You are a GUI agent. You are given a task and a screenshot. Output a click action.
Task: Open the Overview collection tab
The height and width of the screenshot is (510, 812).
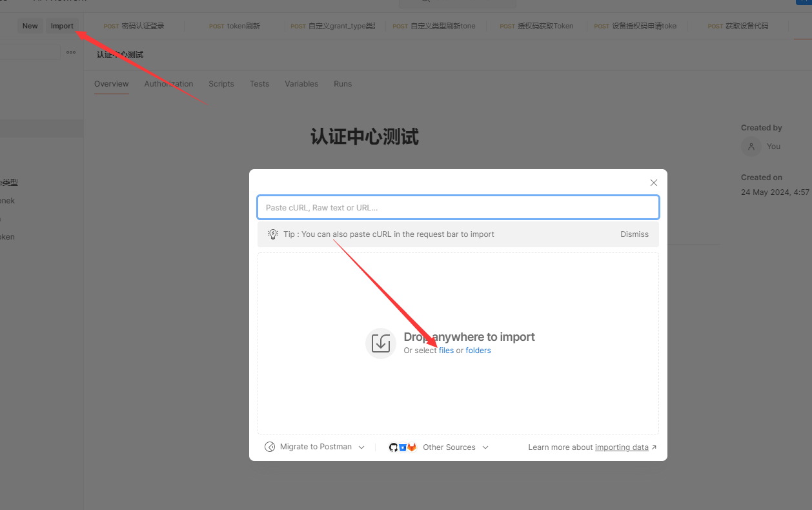(112, 84)
